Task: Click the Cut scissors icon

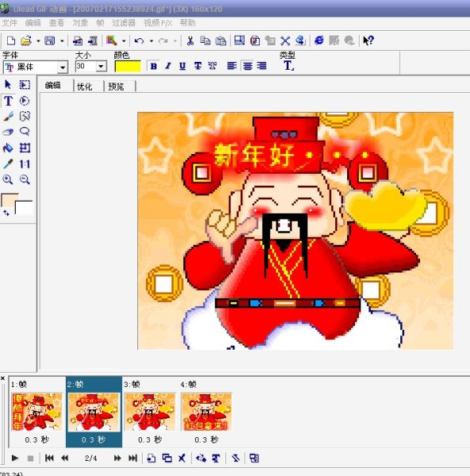Action: point(190,40)
